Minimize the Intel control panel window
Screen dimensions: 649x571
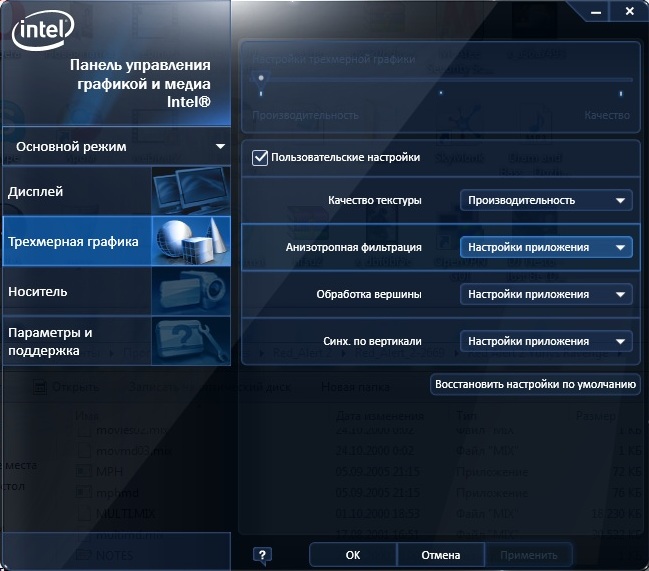coord(596,12)
